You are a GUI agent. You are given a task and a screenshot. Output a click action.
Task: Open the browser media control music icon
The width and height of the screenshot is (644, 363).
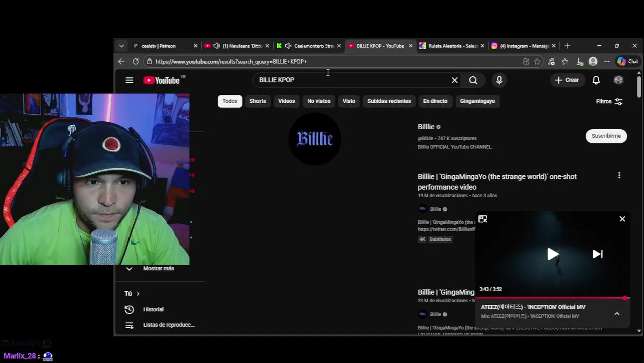[x=551, y=62]
